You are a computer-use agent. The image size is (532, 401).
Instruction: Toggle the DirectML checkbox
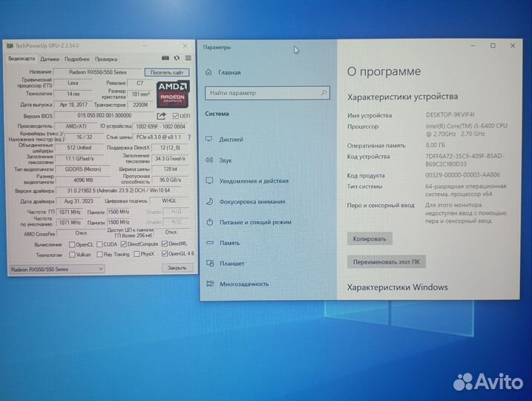(165, 244)
